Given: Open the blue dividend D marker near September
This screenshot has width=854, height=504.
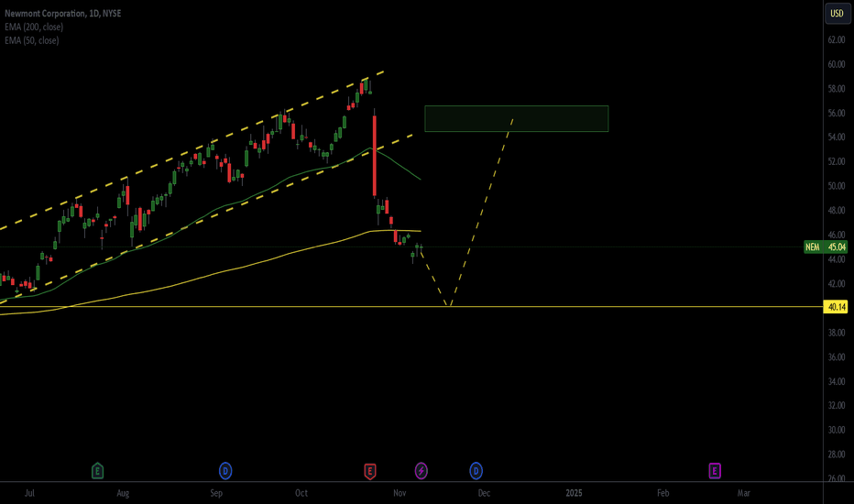Looking at the screenshot, I should tap(225, 471).
